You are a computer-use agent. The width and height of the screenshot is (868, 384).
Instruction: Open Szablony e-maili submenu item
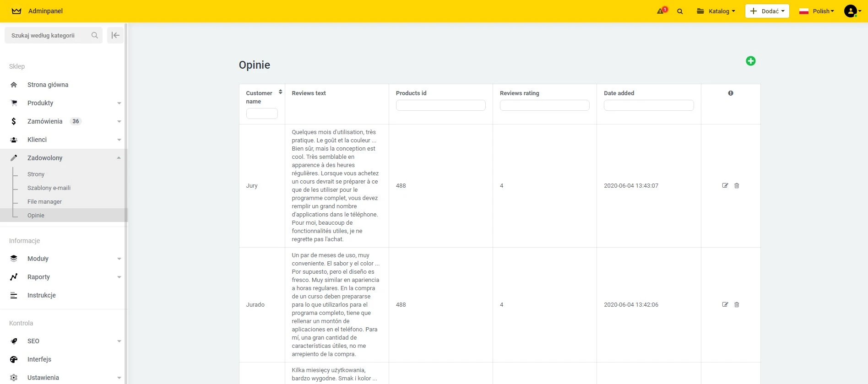[x=49, y=188]
